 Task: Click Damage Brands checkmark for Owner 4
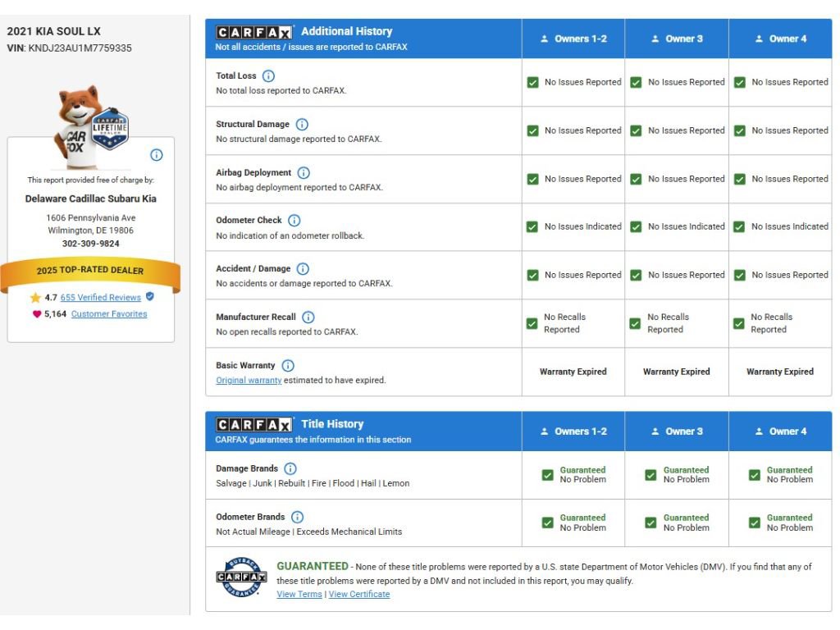(x=755, y=475)
